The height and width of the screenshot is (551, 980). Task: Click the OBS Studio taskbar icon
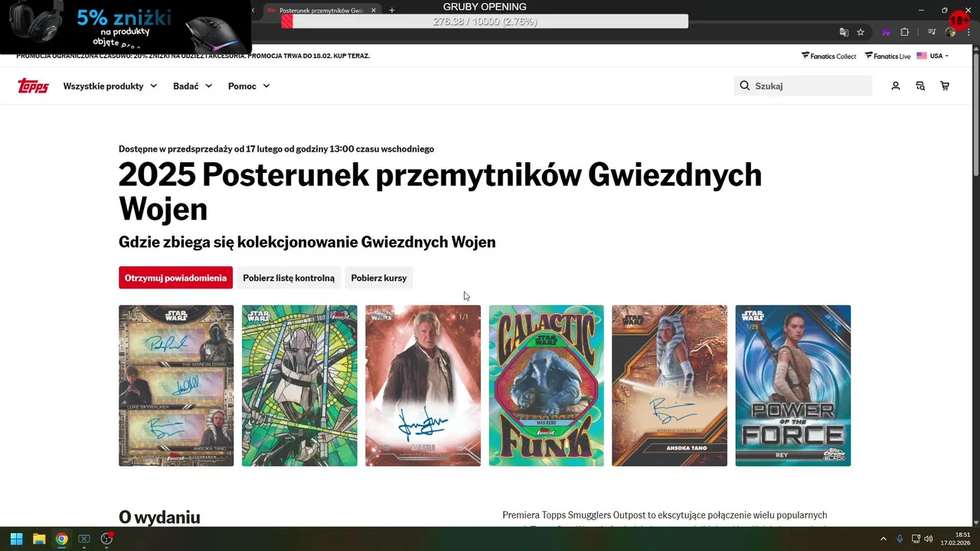tap(106, 539)
